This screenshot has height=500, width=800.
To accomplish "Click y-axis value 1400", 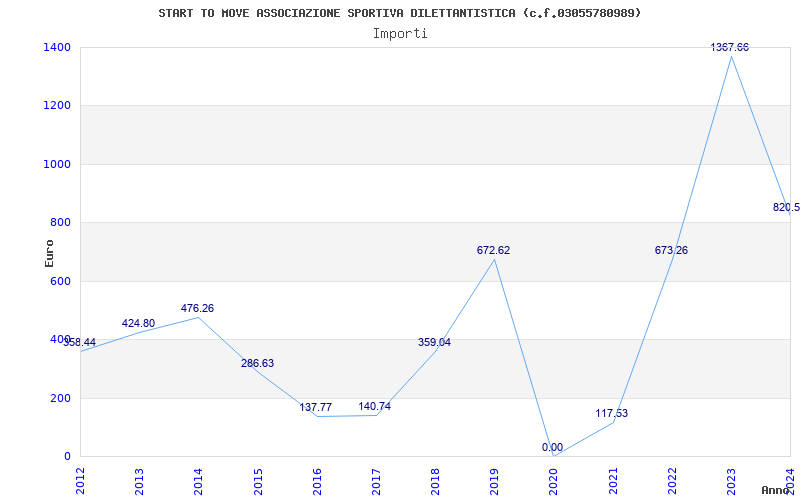I will point(57,47).
